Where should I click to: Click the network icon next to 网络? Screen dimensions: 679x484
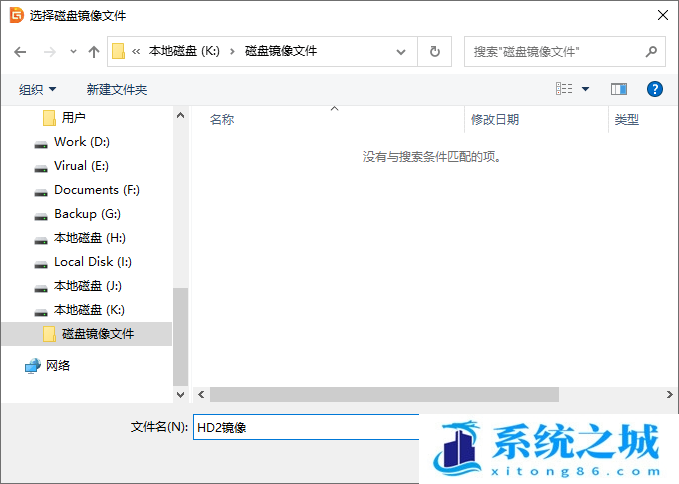32,366
